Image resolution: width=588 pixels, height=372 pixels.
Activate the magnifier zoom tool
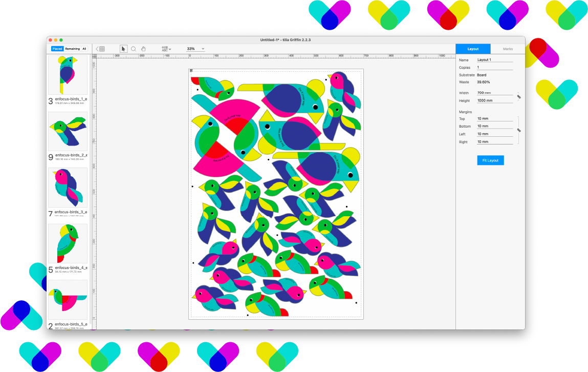click(134, 49)
